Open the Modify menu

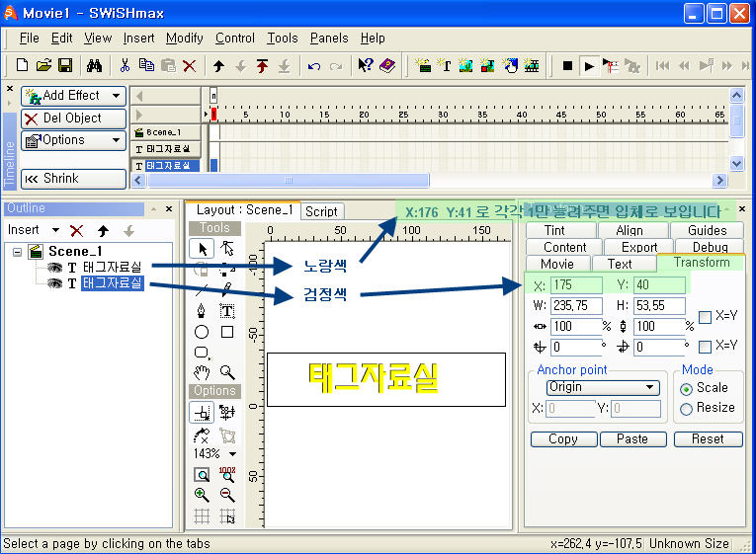pos(184,39)
